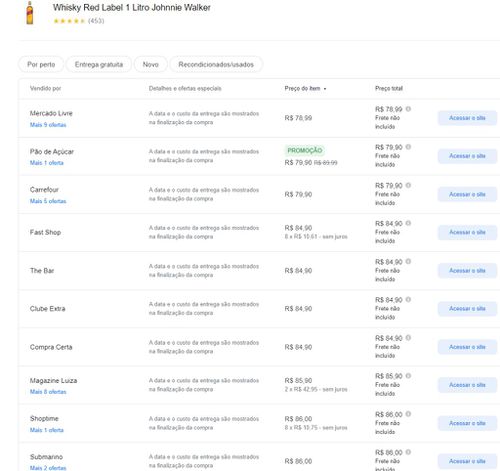Click the 'Magazine Luiza' seller name
This screenshot has width=500, height=471.
(x=53, y=381)
